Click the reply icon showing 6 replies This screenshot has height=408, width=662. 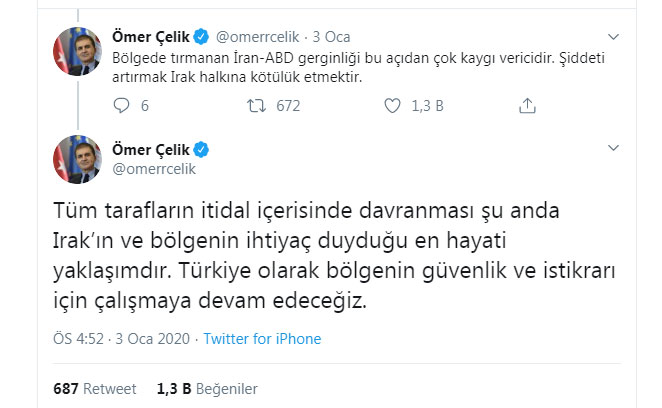coord(122,105)
